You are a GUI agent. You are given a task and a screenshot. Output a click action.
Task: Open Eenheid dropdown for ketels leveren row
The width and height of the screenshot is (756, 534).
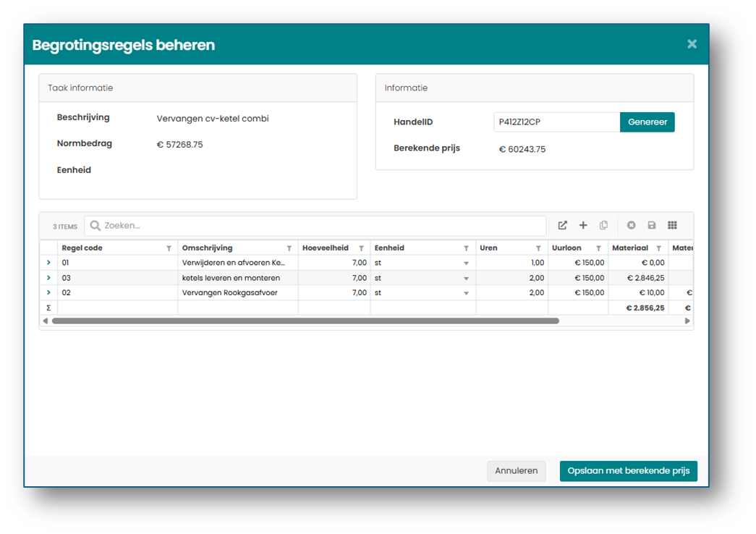pos(466,279)
